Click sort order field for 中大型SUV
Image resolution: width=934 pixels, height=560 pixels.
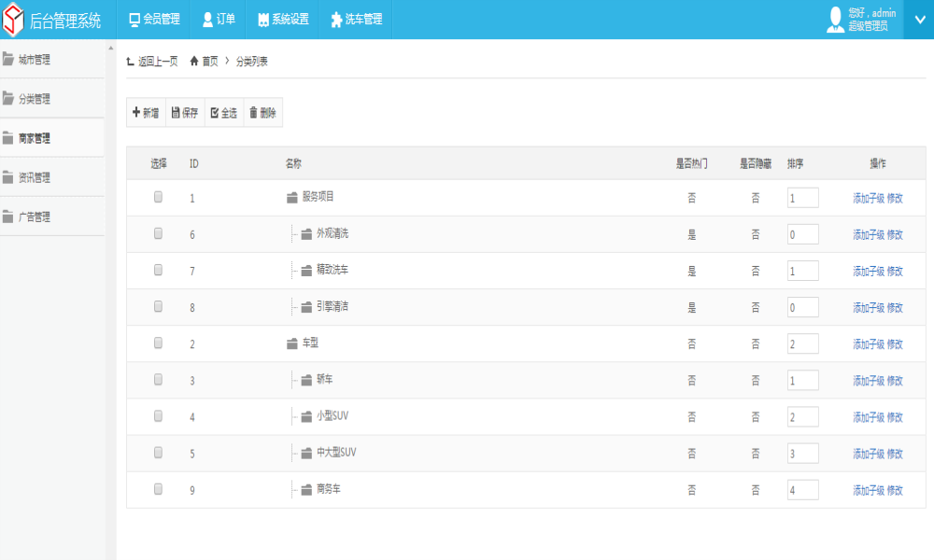(x=802, y=454)
